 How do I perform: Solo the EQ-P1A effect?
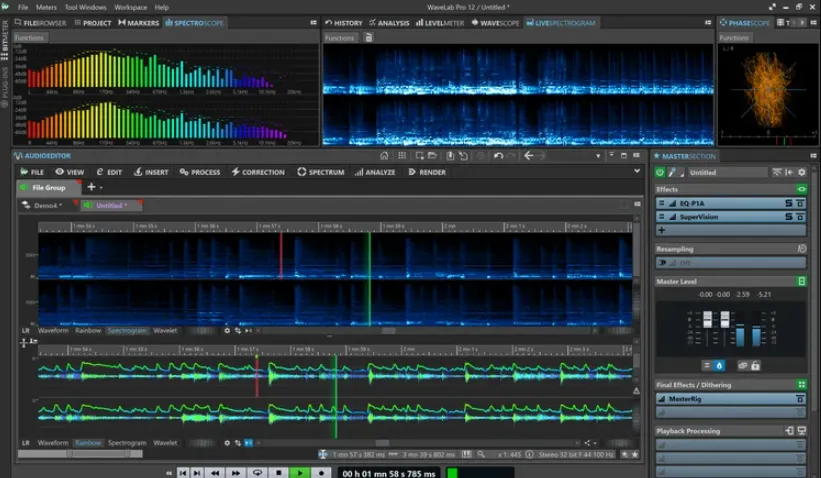[x=789, y=203]
